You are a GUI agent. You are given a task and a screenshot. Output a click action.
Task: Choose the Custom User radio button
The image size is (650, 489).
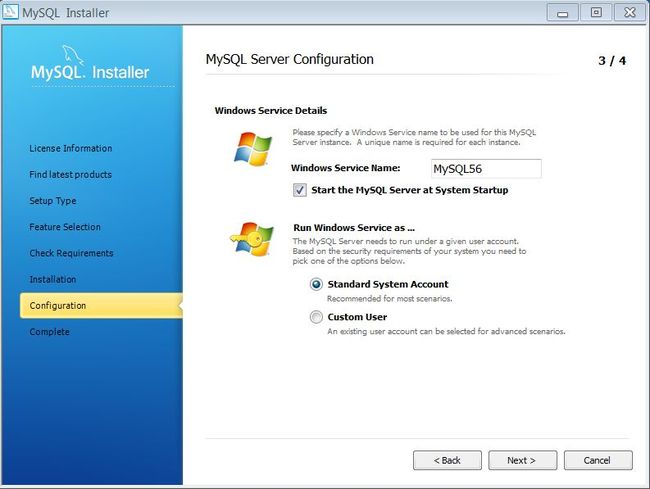tap(316, 317)
